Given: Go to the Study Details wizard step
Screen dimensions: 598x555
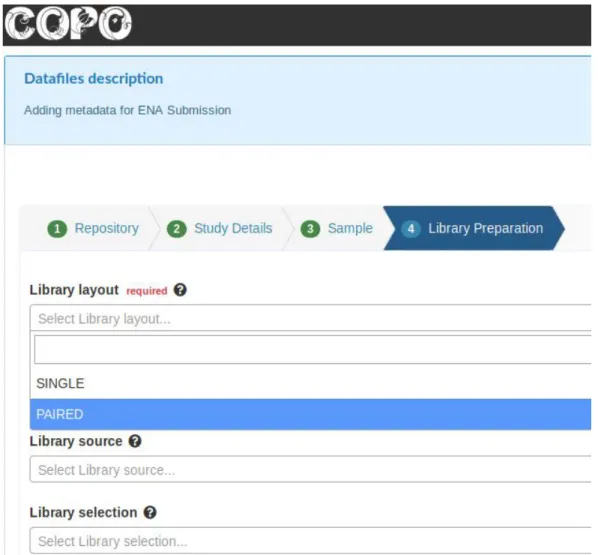Looking at the screenshot, I should 233,228.
